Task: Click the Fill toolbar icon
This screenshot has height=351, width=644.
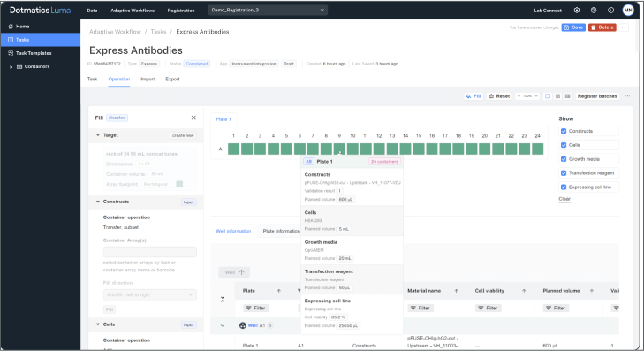Action: click(x=474, y=96)
